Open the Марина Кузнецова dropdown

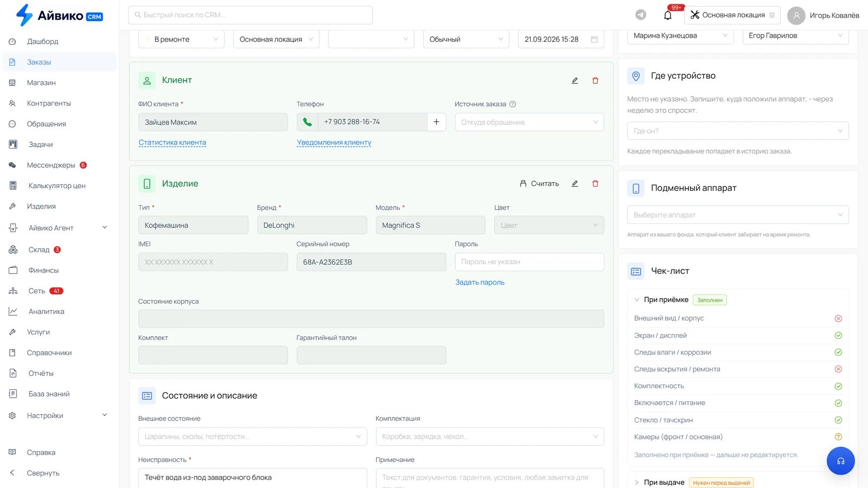tap(680, 36)
